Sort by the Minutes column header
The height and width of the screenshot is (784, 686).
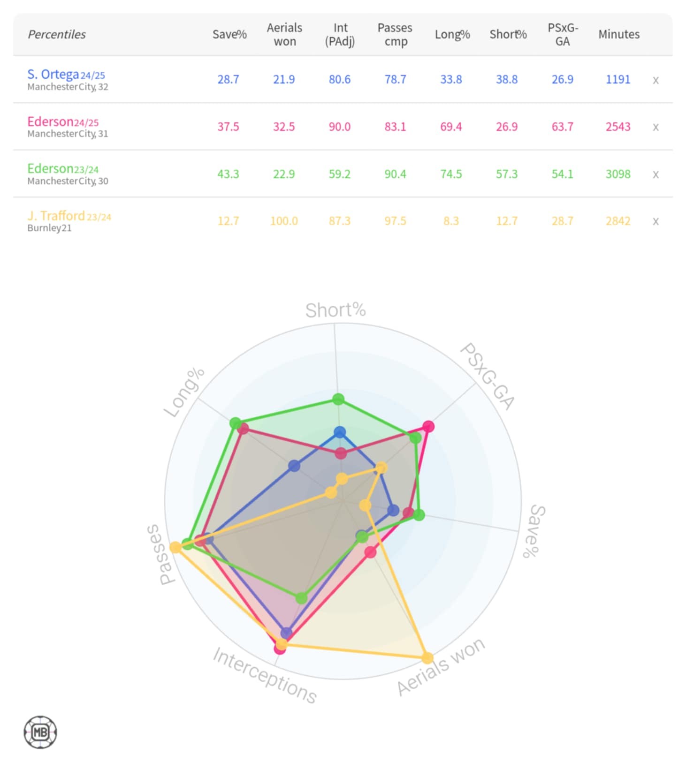pyautogui.click(x=618, y=34)
